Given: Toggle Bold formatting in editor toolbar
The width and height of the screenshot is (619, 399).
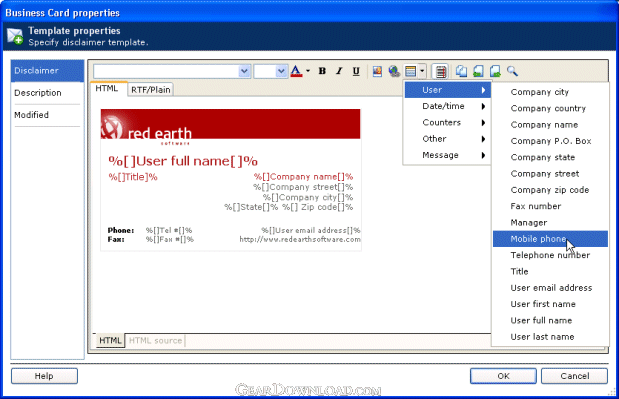Looking at the screenshot, I should point(322,71).
